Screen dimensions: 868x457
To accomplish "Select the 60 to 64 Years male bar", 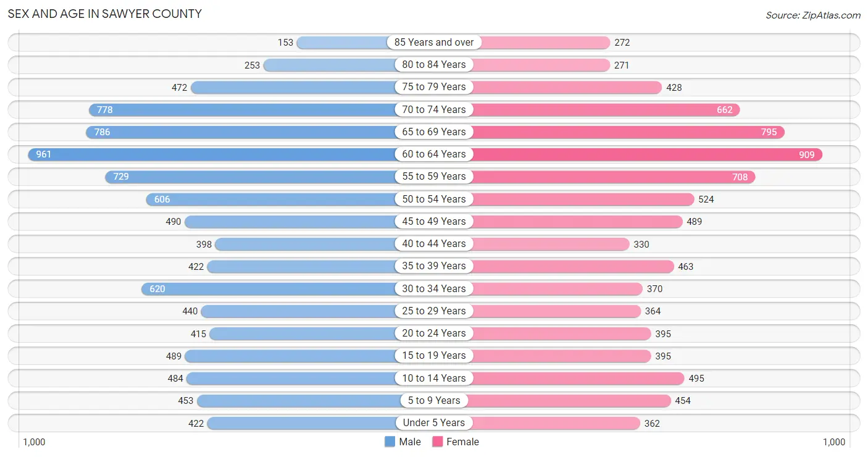I will [231, 154].
